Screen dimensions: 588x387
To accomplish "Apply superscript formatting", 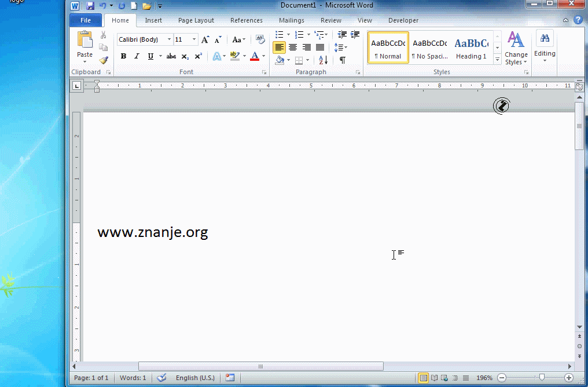I will 199,56.
